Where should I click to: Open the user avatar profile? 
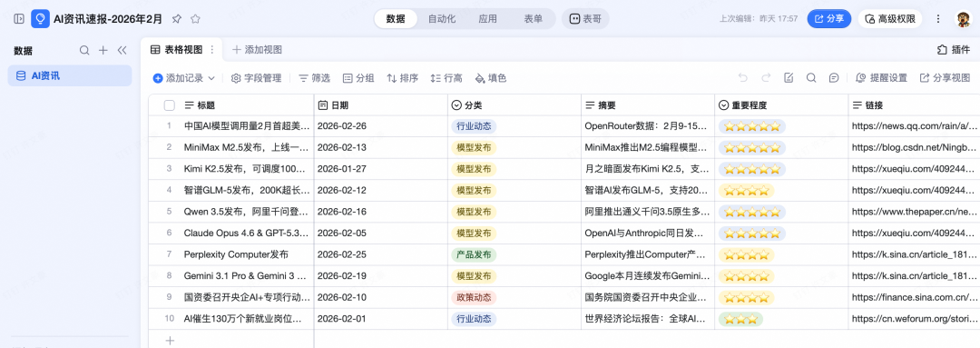coord(963,19)
